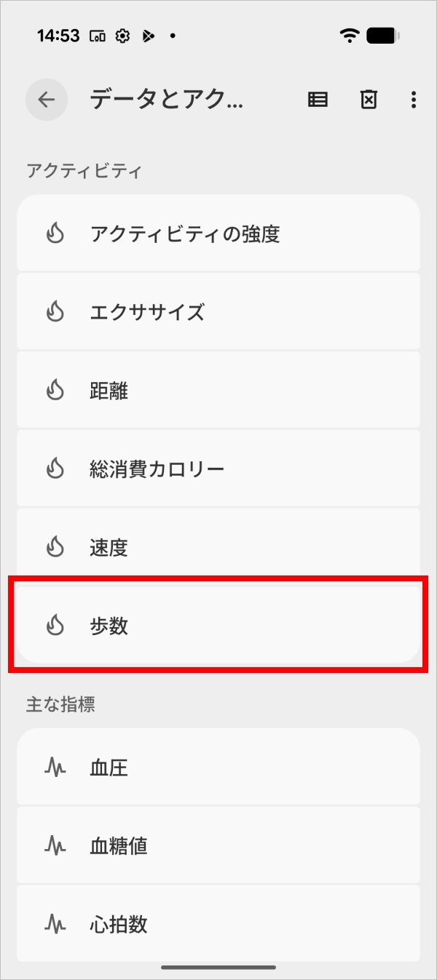Tap the back arrow button
This screenshot has width=437, height=980.
point(47,100)
